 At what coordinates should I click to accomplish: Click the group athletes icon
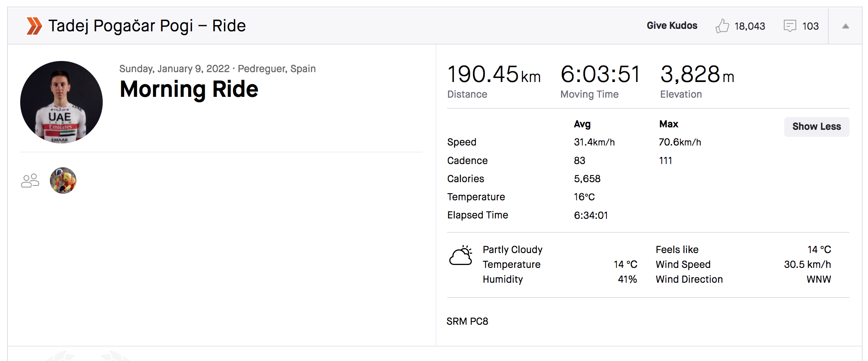[x=30, y=180]
